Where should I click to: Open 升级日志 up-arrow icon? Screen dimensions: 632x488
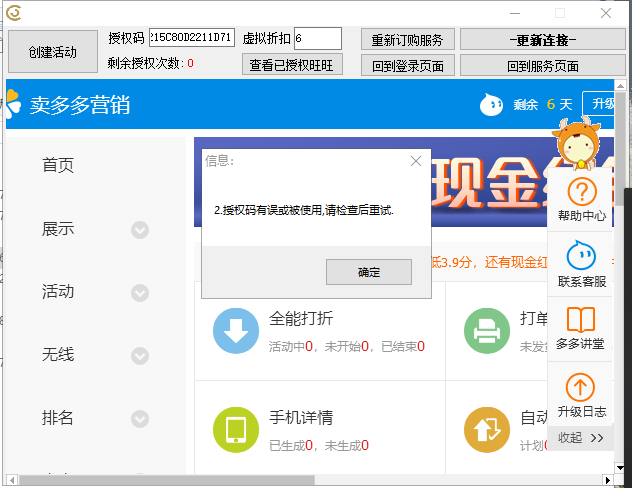point(580,387)
